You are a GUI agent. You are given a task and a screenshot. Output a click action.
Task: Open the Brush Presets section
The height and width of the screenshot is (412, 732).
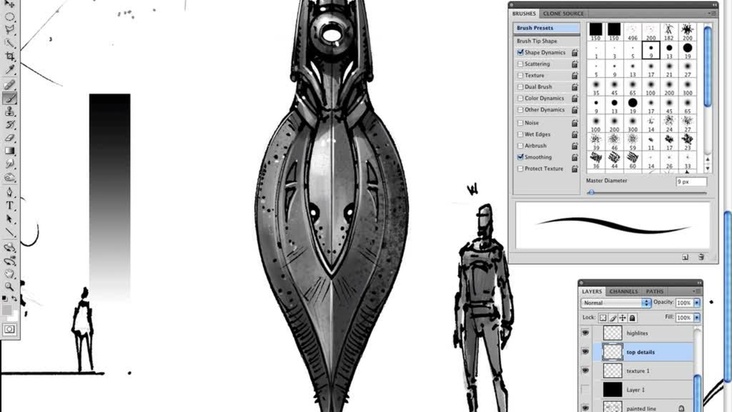546,28
